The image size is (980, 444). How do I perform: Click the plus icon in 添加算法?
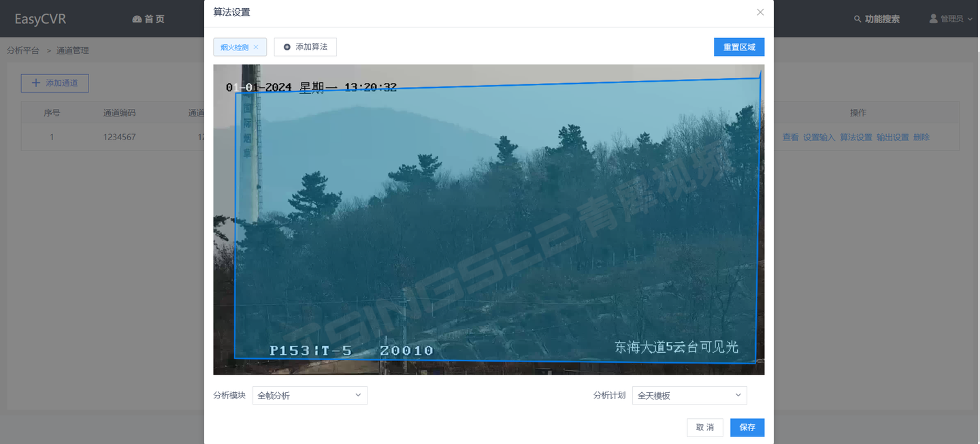pyautogui.click(x=287, y=47)
